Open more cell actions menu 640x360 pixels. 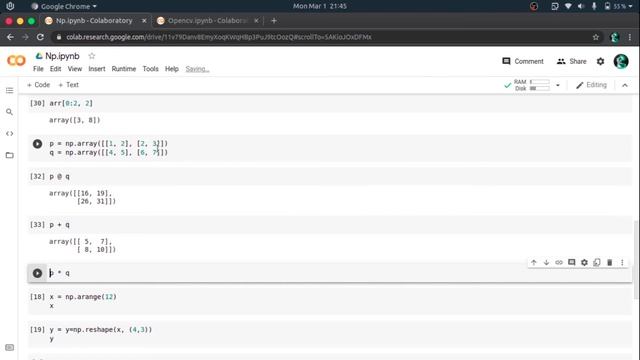pyautogui.click(x=622, y=262)
